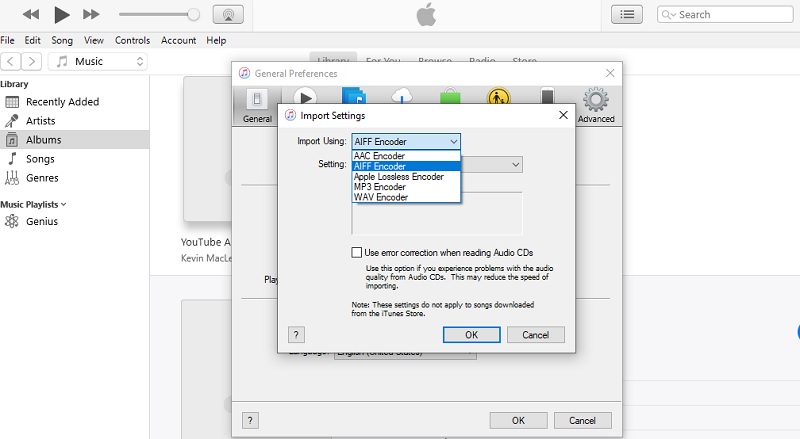Skip to the next track
The height and width of the screenshot is (439, 800).
coord(91,14)
